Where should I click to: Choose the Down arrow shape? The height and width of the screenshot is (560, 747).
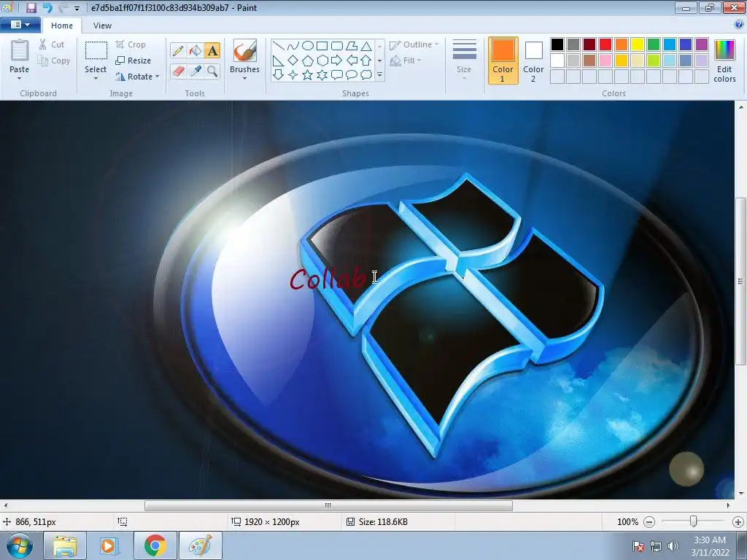coord(279,75)
